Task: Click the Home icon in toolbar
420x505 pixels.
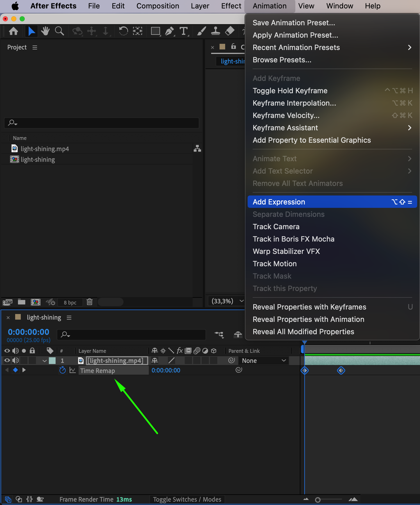Action: tap(13, 31)
